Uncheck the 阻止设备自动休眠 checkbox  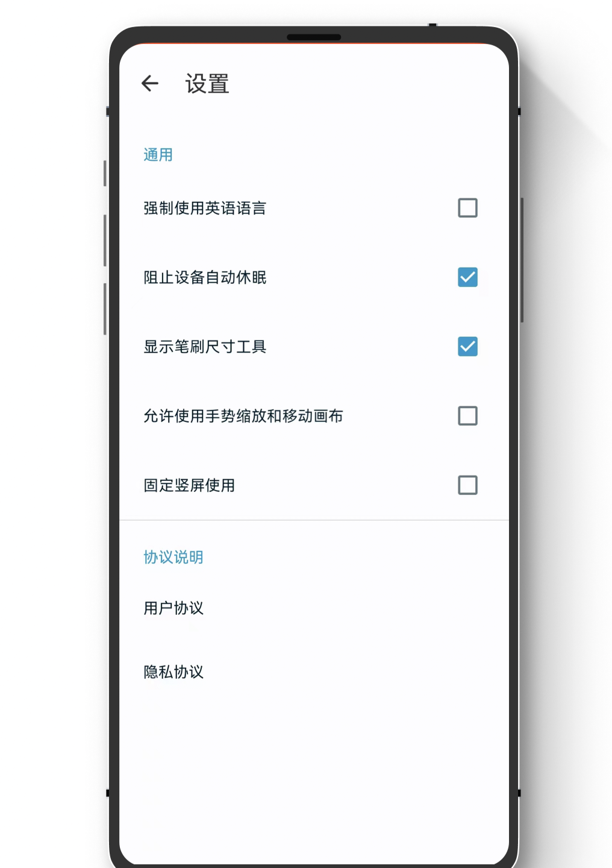tap(467, 277)
